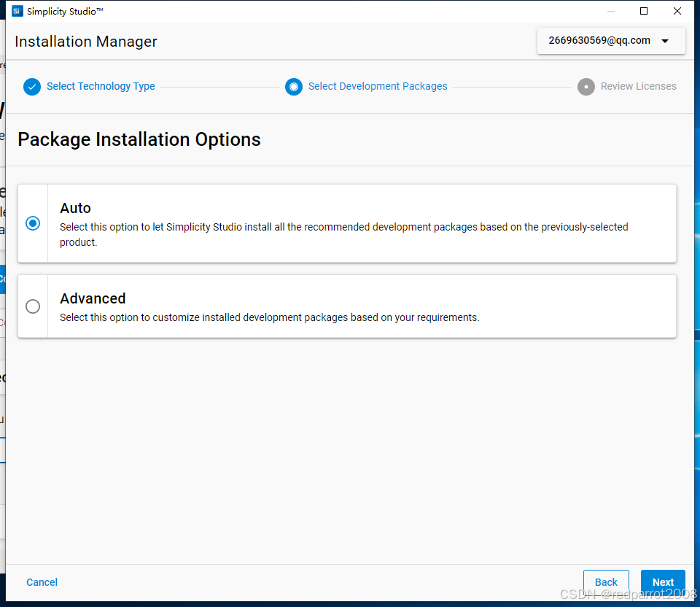This screenshot has height=607, width=700.
Task: Click the completed checkmark step icon
Action: (x=32, y=87)
